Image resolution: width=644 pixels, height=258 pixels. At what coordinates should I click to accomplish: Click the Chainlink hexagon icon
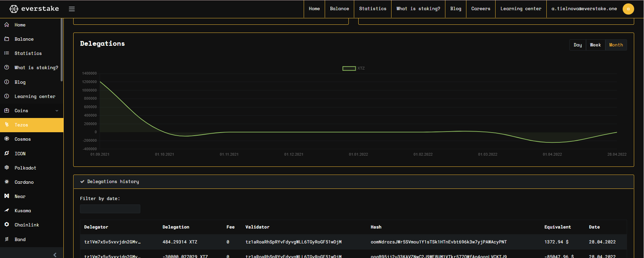(6, 225)
